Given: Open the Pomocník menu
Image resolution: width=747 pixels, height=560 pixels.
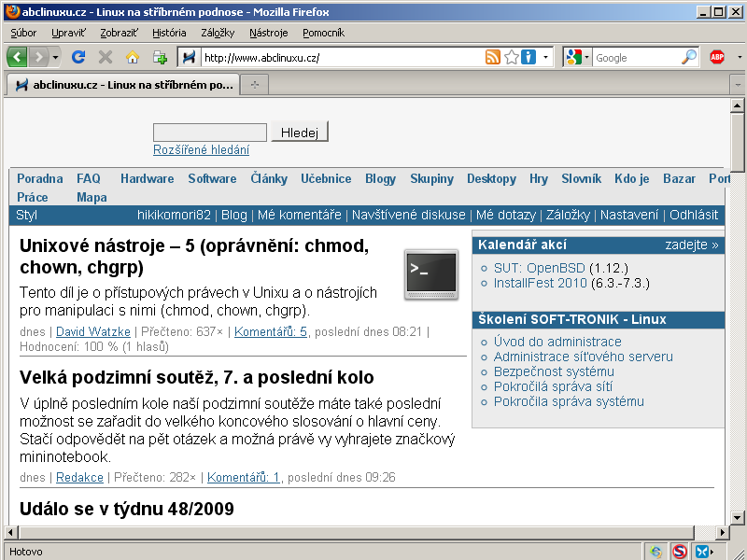Looking at the screenshot, I should (323, 33).
